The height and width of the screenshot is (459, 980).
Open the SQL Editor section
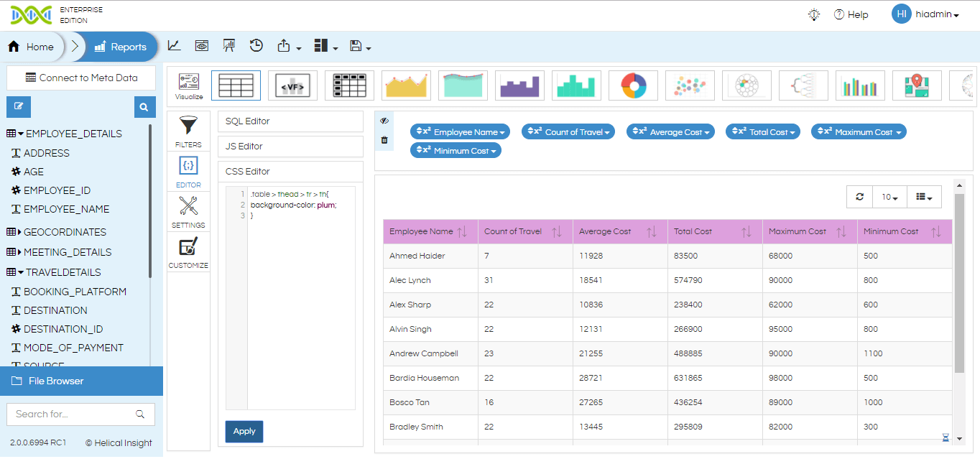click(290, 121)
